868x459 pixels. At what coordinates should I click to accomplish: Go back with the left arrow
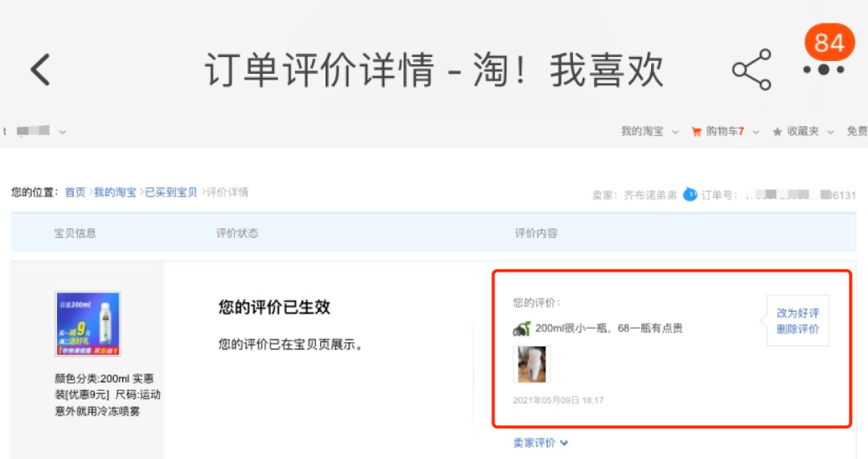[40, 70]
